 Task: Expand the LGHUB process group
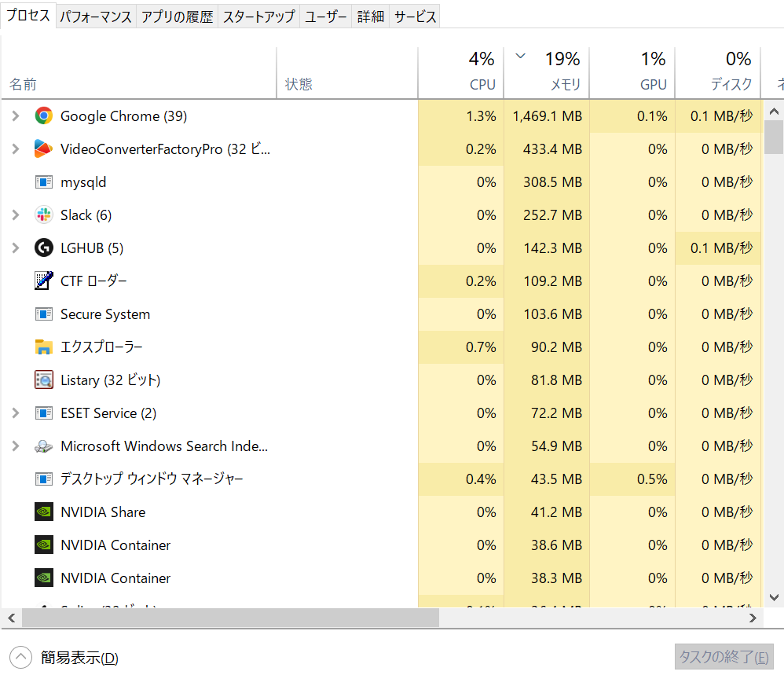(15, 248)
